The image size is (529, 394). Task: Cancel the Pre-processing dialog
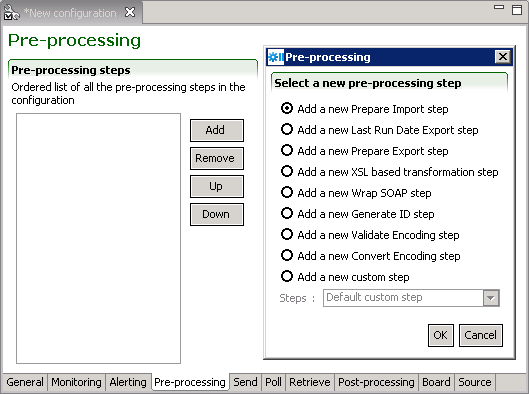[481, 335]
